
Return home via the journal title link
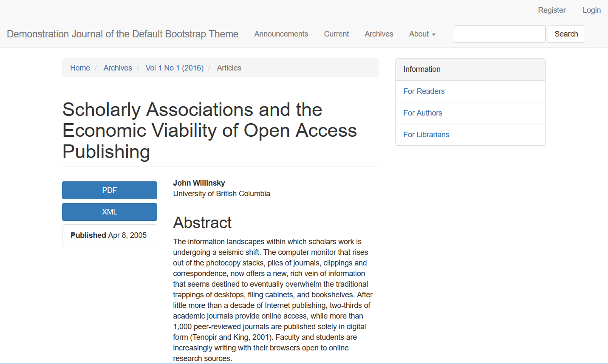(x=122, y=34)
